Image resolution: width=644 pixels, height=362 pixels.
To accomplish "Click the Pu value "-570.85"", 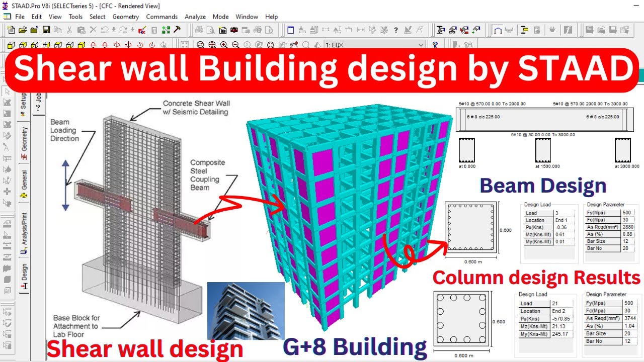I will point(561,318).
